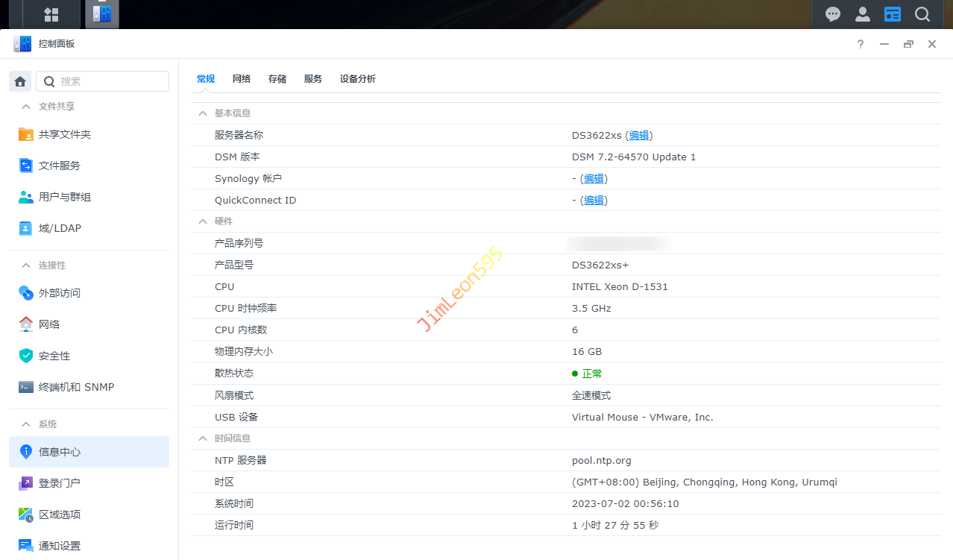The image size is (953, 560).
Task: Collapse the 基本信息 section
Action: coord(202,113)
